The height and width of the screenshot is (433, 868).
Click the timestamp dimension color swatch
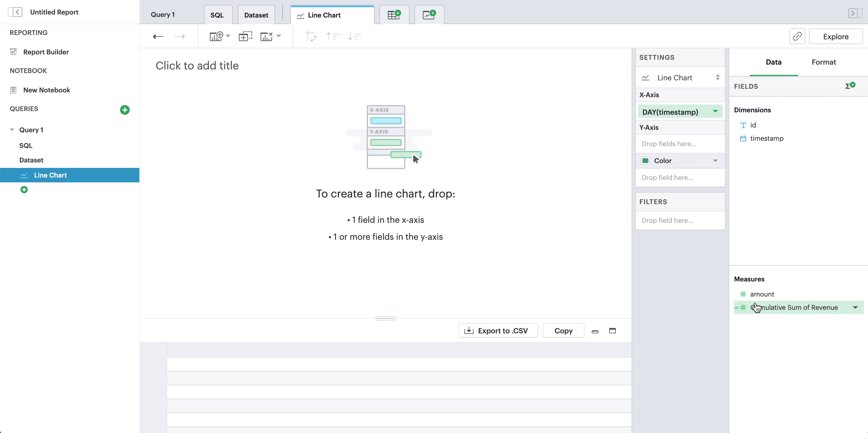pyautogui.click(x=743, y=139)
